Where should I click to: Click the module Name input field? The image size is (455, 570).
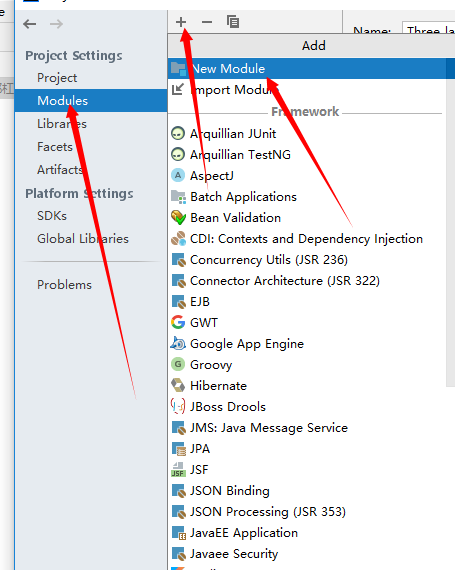429,28
